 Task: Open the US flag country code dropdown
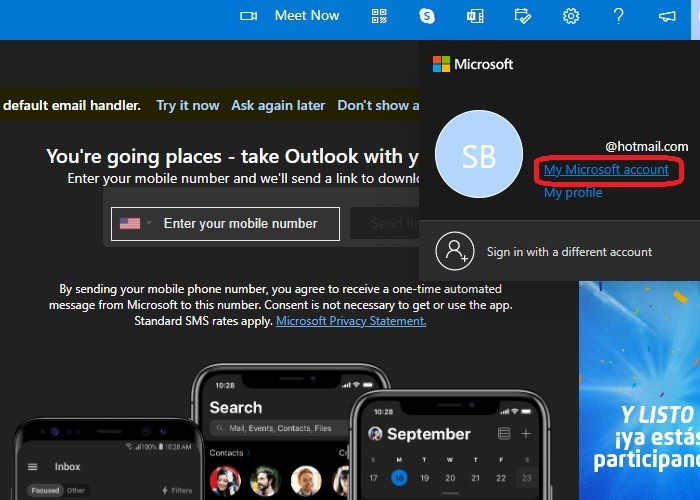(x=136, y=223)
